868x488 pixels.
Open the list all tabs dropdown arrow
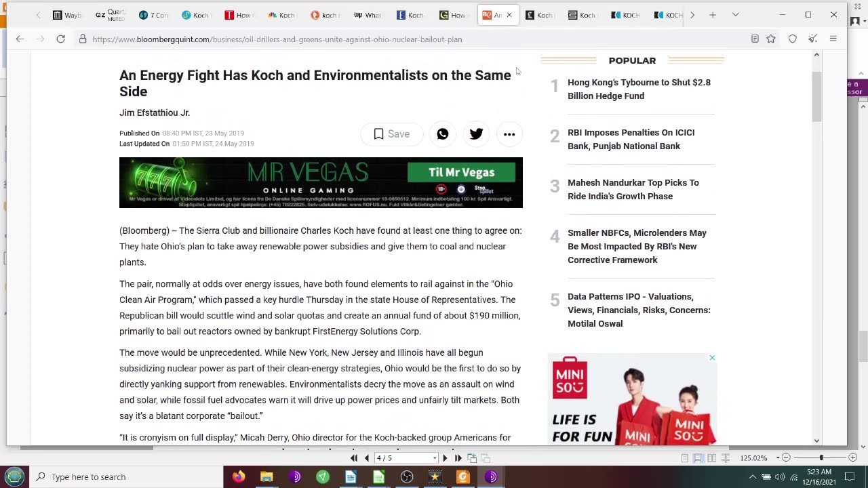[x=735, y=15]
